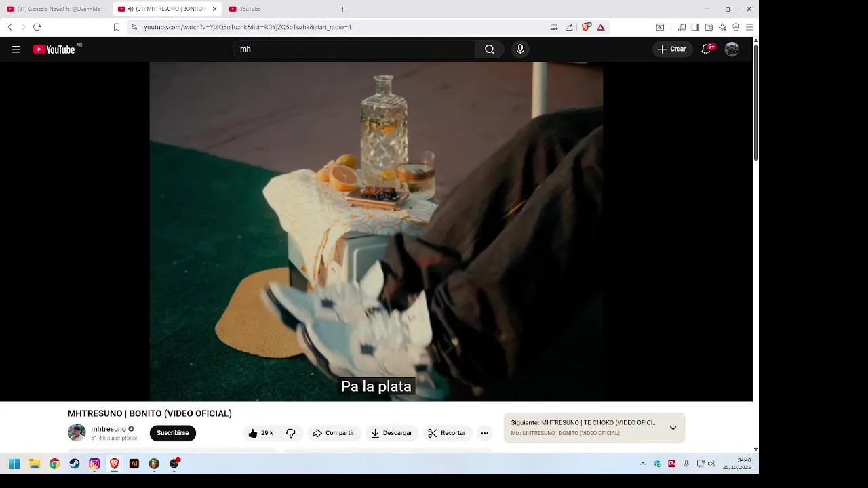The height and width of the screenshot is (488, 868).
Task: Go back in browser history
Action: [9, 27]
